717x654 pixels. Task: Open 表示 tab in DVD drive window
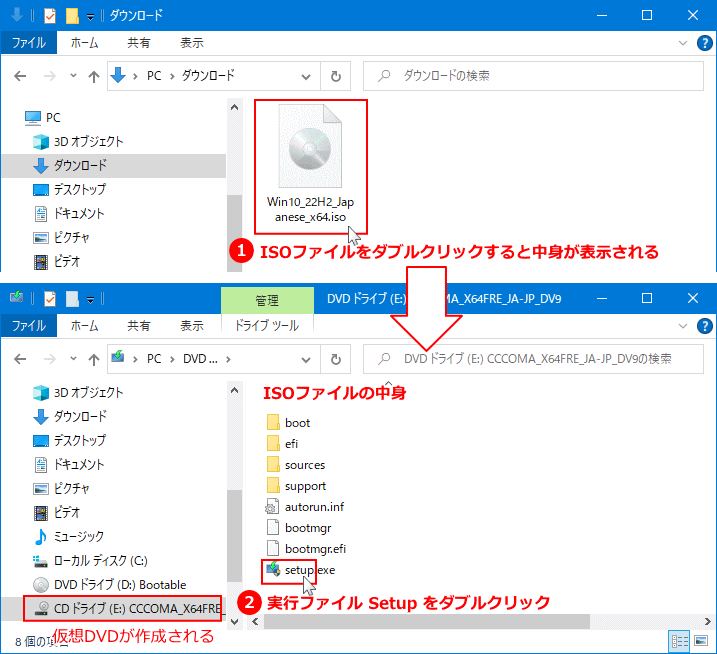(x=192, y=326)
